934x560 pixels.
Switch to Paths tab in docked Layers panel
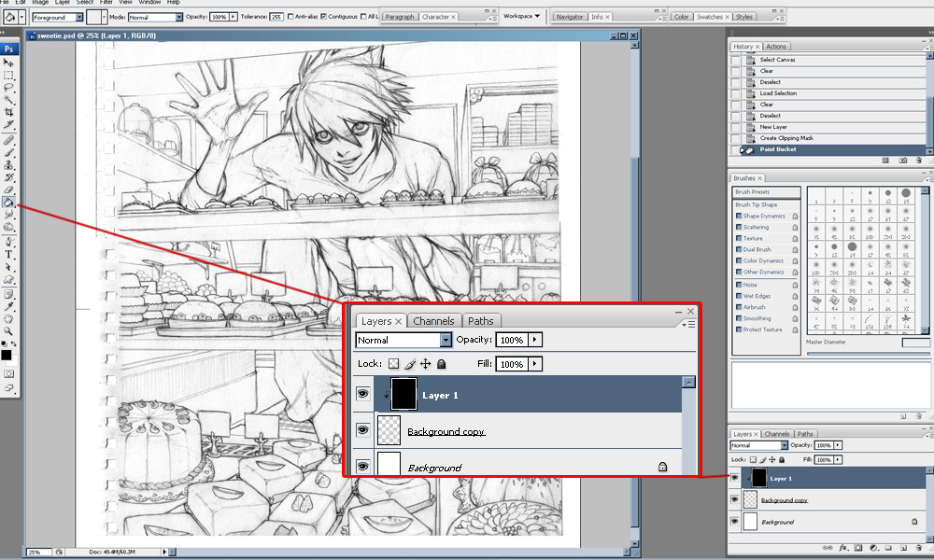click(x=805, y=434)
